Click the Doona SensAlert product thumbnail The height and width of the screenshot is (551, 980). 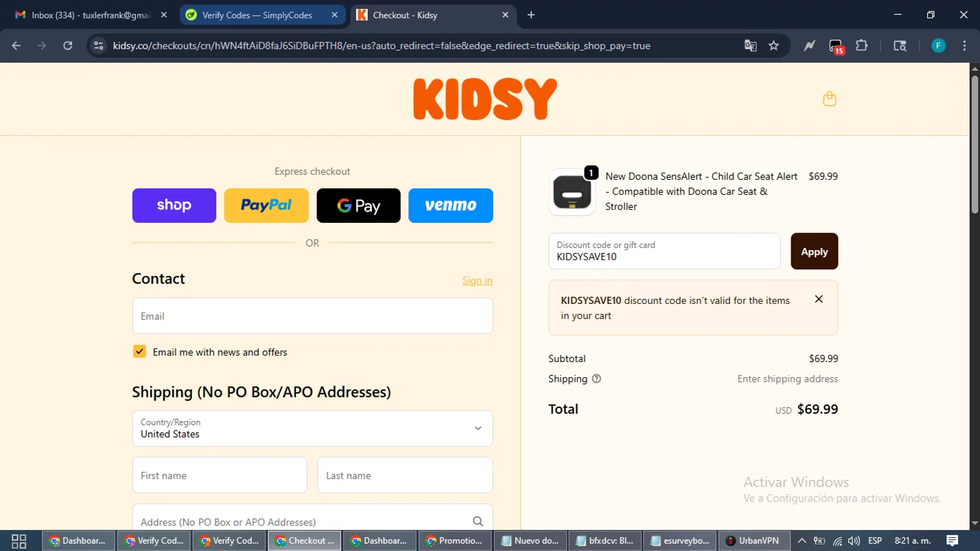click(572, 192)
